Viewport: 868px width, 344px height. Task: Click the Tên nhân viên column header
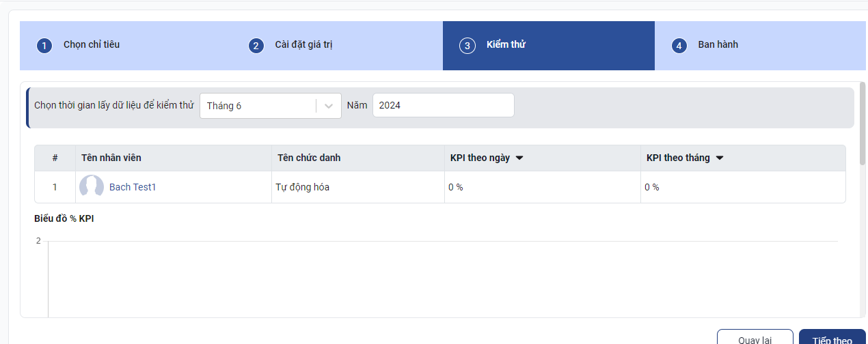111,158
